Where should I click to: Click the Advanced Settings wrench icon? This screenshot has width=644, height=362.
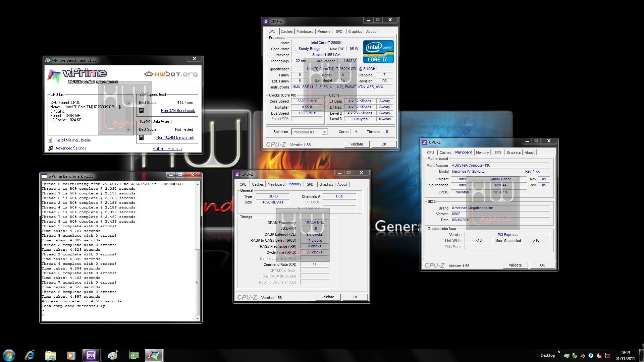[x=50, y=148]
